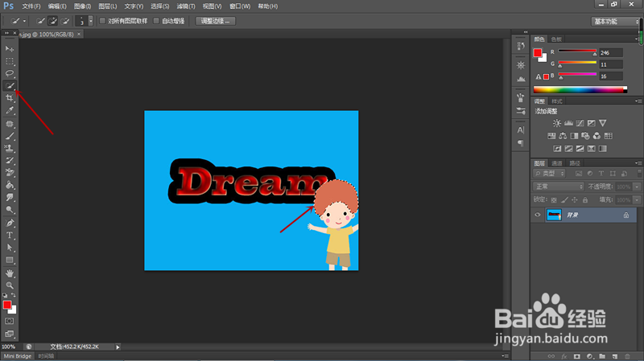Image resolution: width=644 pixels, height=361 pixels.
Task: Select the Crop tool
Action: point(10,98)
